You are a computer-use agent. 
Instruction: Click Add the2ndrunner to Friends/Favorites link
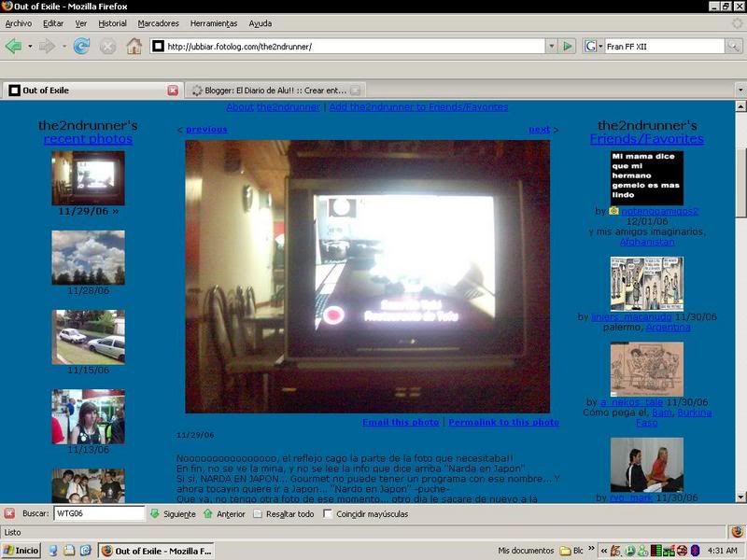coord(418,107)
